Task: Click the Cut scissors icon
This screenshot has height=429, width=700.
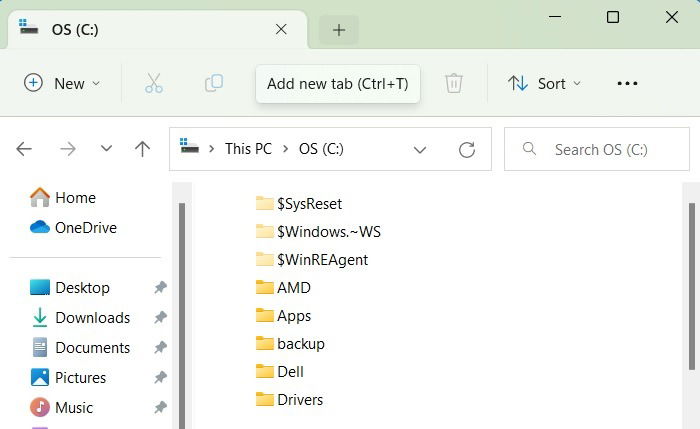Action: click(x=154, y=83)
